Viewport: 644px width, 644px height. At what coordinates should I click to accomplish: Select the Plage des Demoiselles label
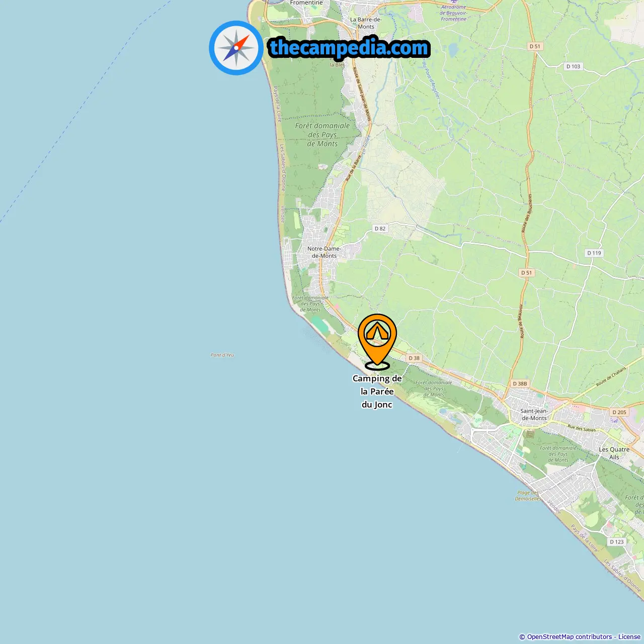(x=528, y=496)
